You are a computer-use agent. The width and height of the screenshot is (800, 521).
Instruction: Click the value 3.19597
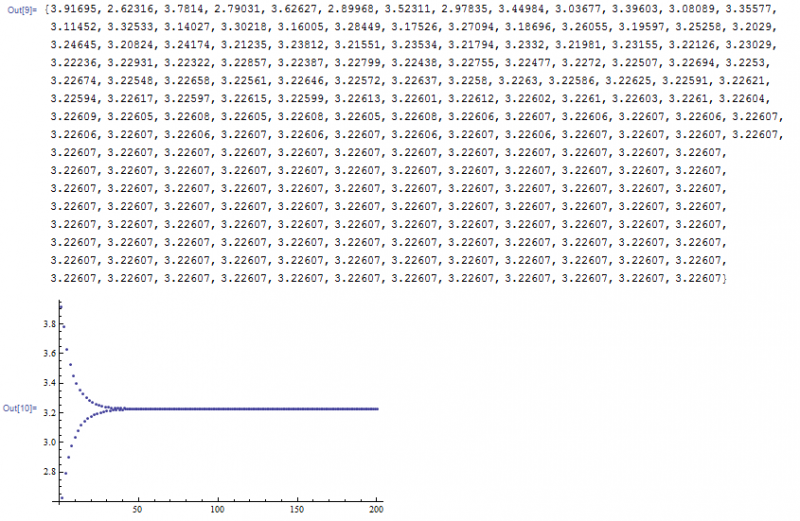tap(642, 27)
